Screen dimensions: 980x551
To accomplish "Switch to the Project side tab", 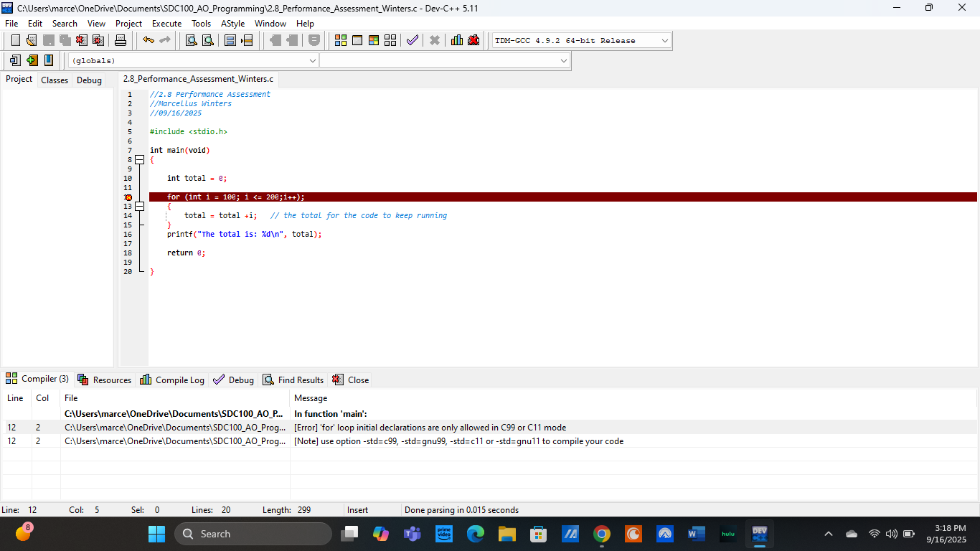I will (x=19, y=80).
